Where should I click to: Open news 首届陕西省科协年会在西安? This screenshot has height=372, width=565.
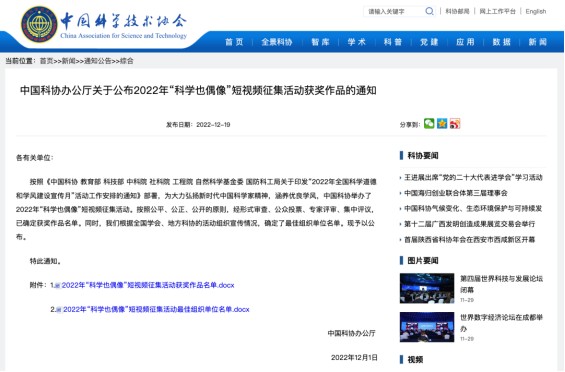[470, 240]
